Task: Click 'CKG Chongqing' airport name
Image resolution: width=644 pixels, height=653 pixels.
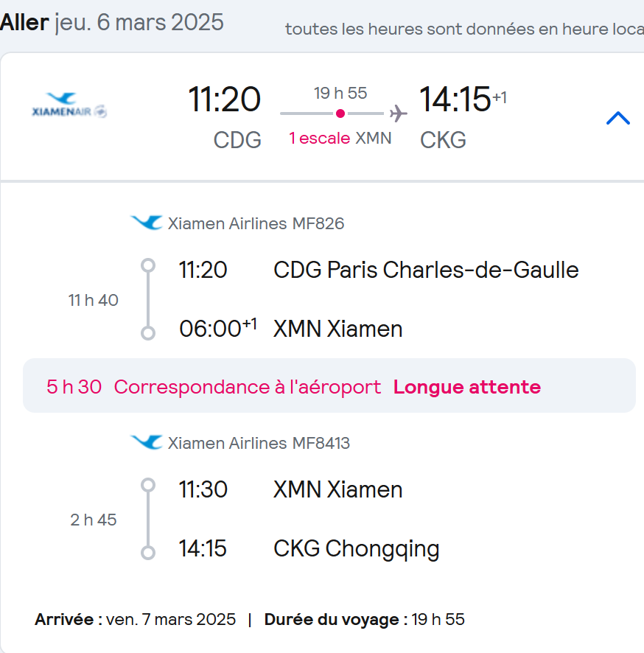Action: click(357, 549)
